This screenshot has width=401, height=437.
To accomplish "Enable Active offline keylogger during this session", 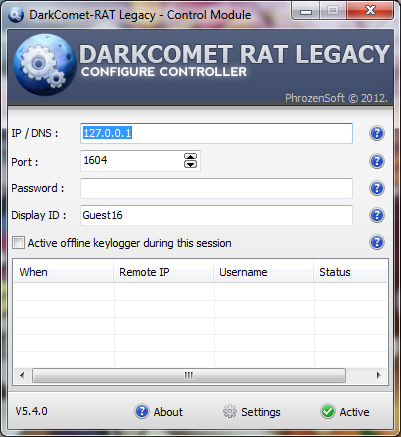I will [18, 243].
